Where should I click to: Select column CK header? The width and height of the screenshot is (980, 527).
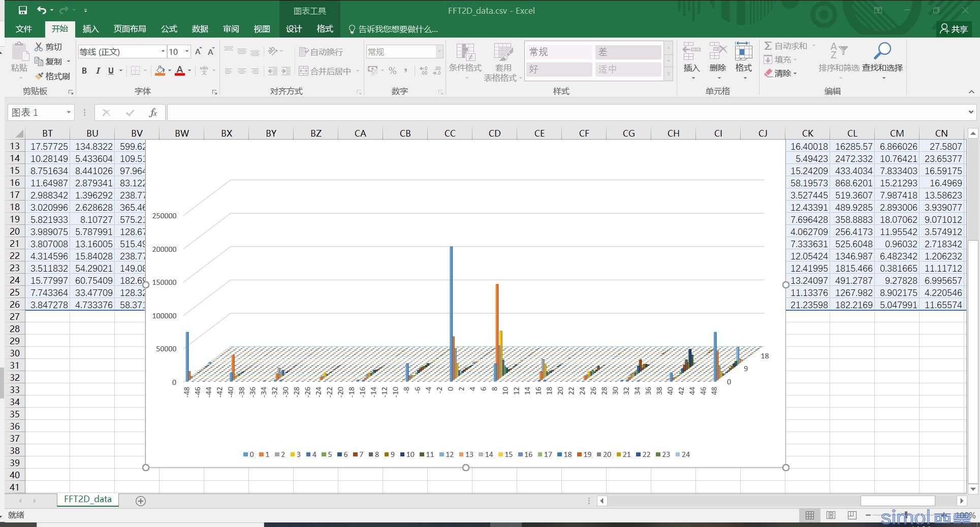[x=808, y=134]
